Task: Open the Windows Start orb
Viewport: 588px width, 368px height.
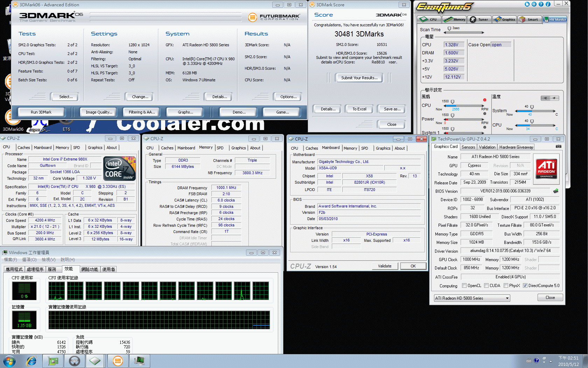Action: (x=9, y=361)
